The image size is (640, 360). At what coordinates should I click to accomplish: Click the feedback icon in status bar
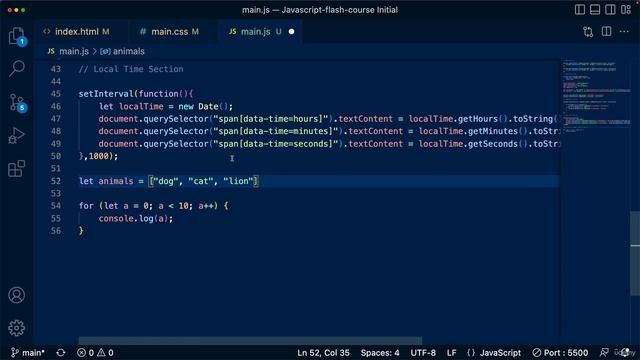(x=604, y=353)
